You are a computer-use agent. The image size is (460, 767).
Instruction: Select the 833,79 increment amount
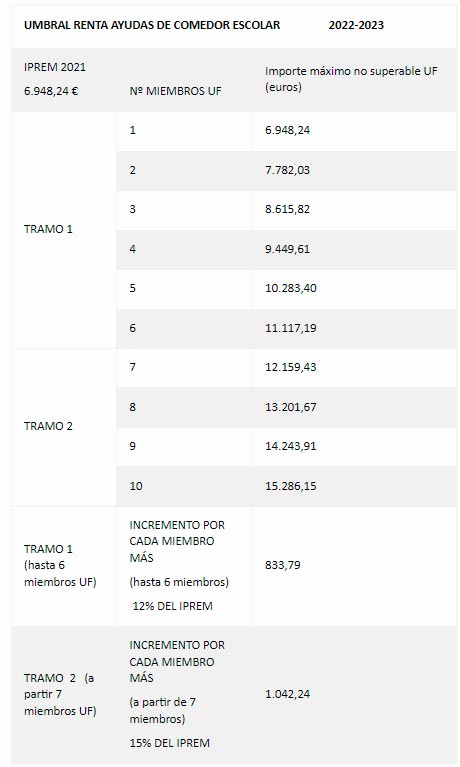coord(283,565)
